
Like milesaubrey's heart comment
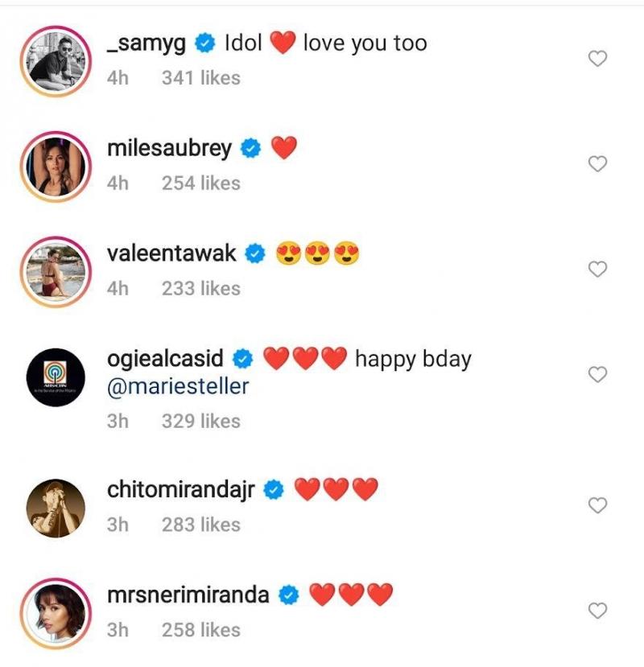pos(597,164)
